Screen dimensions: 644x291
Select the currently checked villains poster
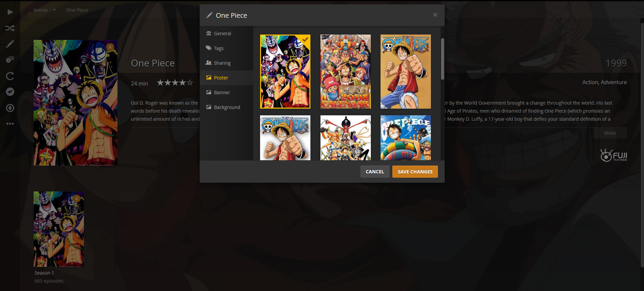pos(285,72)
